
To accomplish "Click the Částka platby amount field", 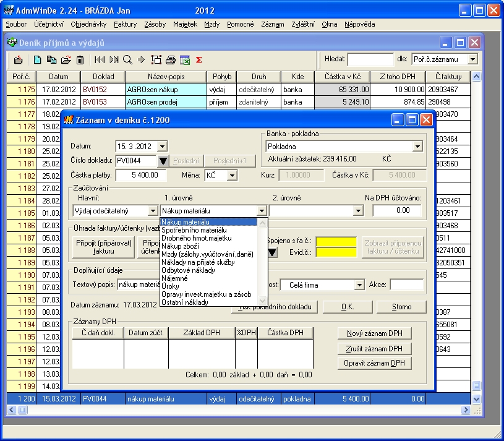I will click(141, 175).
